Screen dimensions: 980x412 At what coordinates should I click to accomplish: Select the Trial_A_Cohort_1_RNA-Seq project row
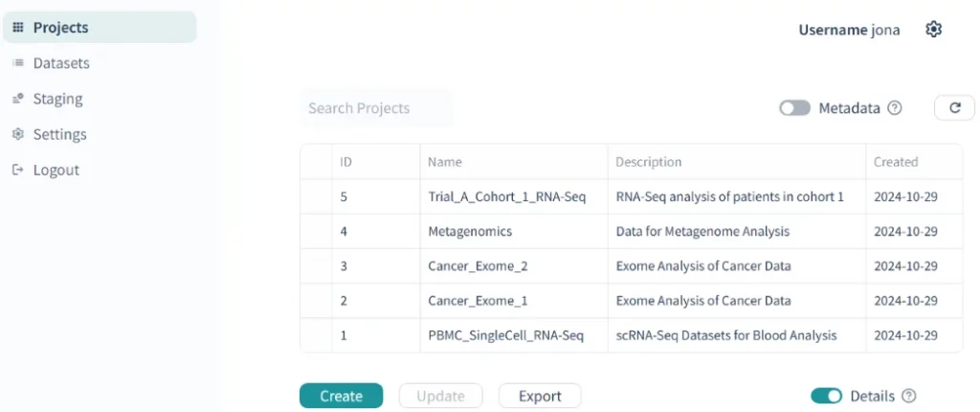click(519, 196)
